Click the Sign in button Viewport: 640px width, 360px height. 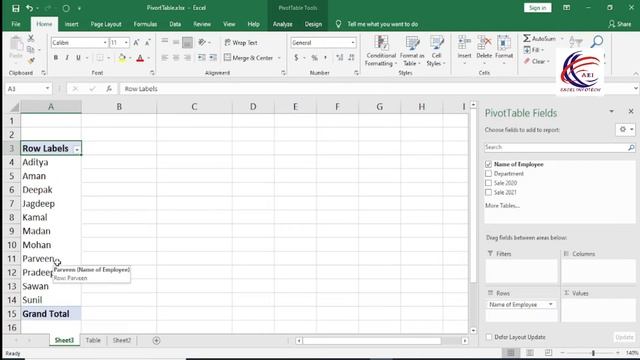pyautogui.click(x=538, y=8)
